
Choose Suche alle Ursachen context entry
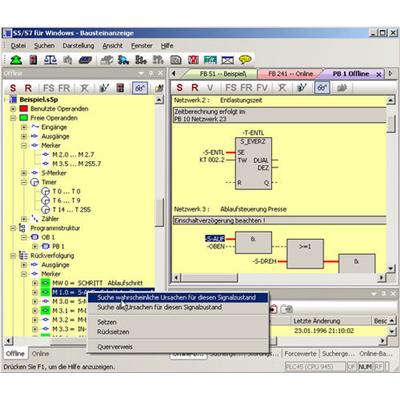[x=178, y=307]
